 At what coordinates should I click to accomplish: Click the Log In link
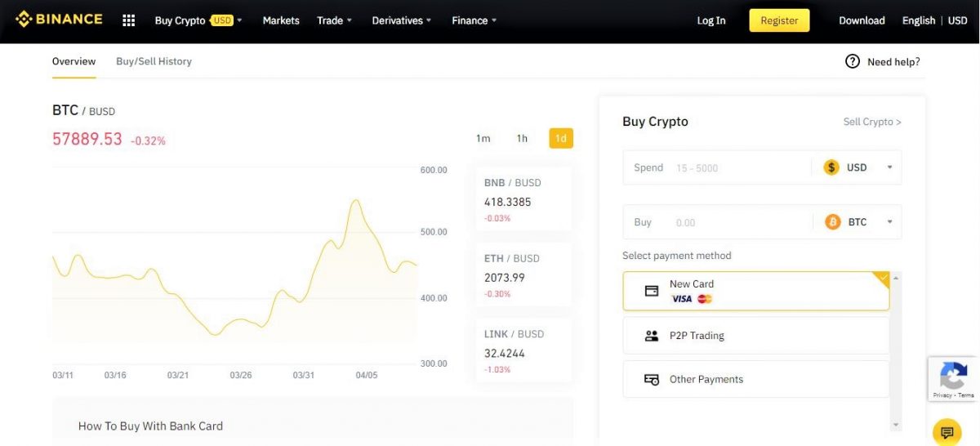point(711,20)
